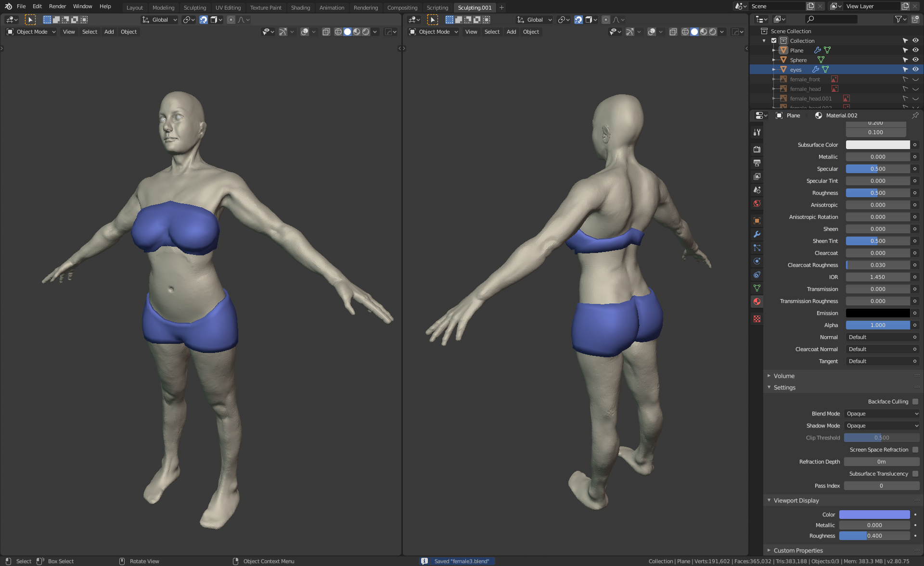Open the outliner filter funnel icon
This screenshot has width=924, height=566.
click(x=898, y=19)
